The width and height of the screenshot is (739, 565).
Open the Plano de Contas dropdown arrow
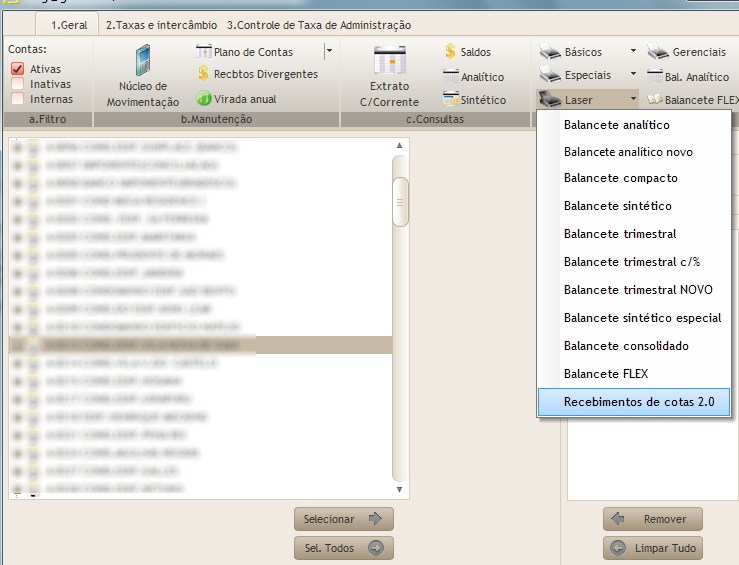[x=327, y=51]
